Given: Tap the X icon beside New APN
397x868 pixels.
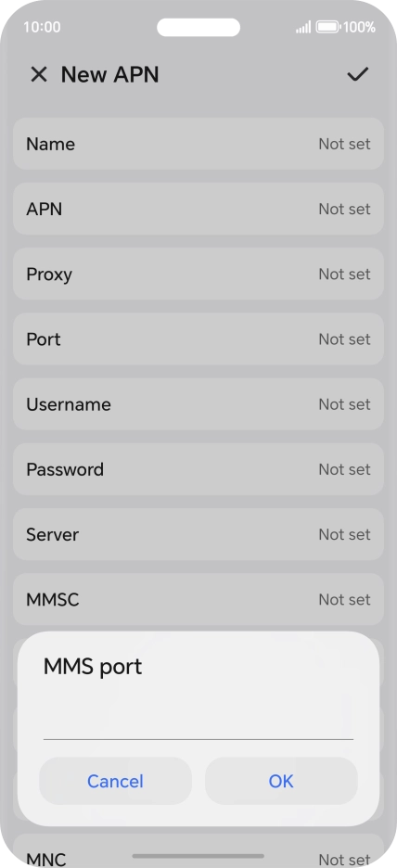Looking at the screenshot, I should [39, 74].
